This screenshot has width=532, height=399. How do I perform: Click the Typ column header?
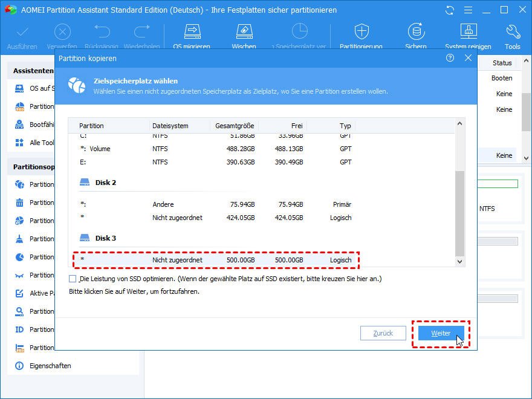[345, 126]
